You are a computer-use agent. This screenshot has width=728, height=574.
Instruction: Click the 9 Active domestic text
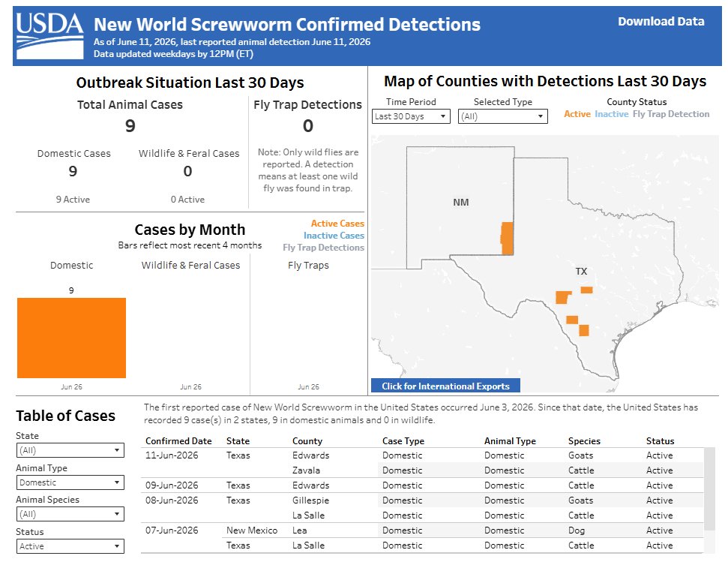[x=73, y=200]
